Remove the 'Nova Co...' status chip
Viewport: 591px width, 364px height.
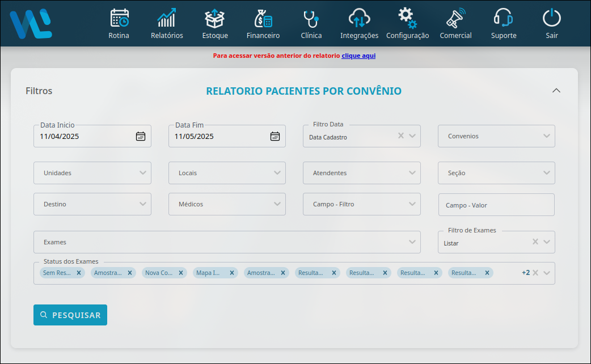tap(181, 273)
